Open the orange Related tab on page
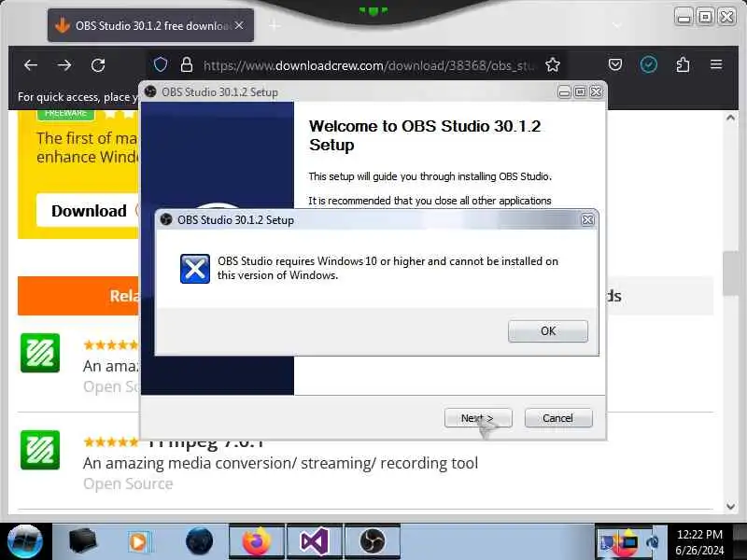The width and height of the screenshot is (747, 560). coord(78,296)
